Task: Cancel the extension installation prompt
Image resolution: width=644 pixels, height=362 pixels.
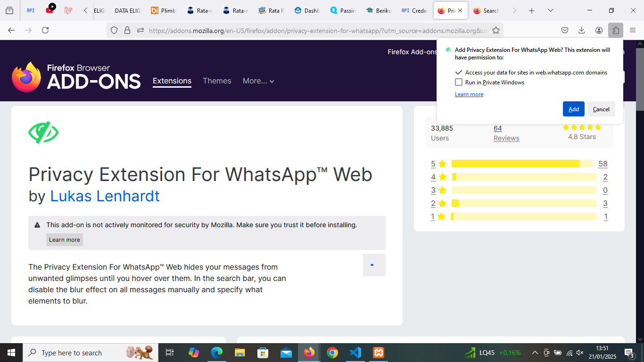Action: (601, 109)
